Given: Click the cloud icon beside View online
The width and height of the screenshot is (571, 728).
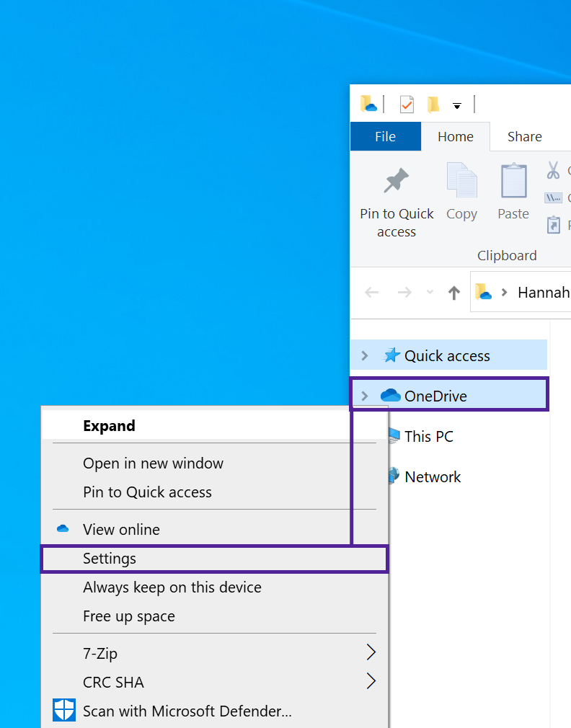Looking at the screenshot, I should point(63,529).
